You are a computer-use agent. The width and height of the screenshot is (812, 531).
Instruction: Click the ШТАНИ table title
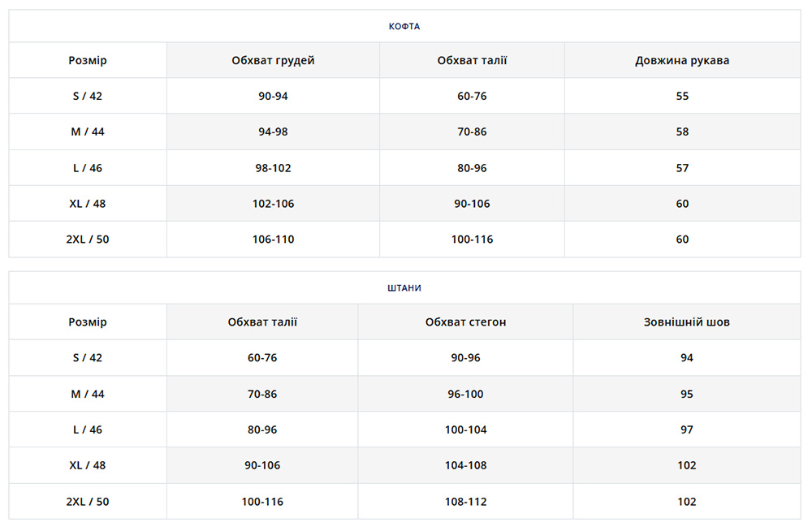pos(404,287)
